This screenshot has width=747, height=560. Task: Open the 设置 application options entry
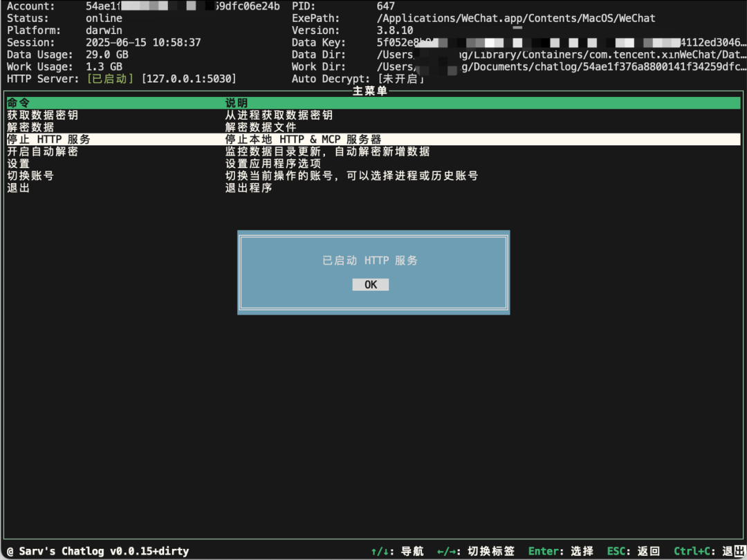click(17, 163)
